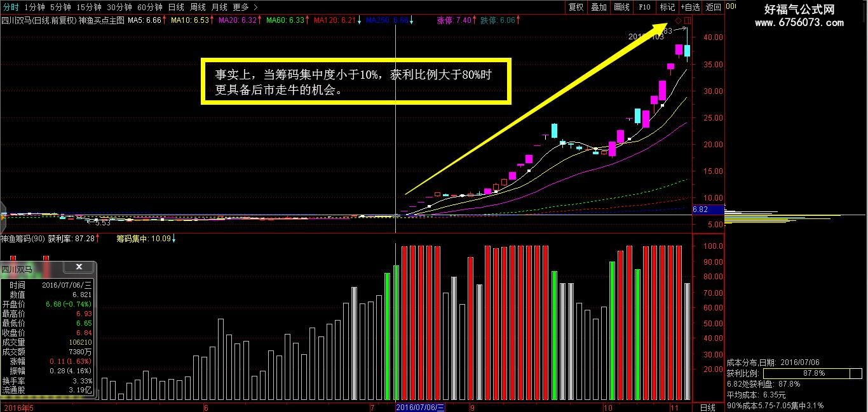Click arrow next to 筹码集中 value
The width and height of the screenshot is (868, 412).
coord(174,239)
